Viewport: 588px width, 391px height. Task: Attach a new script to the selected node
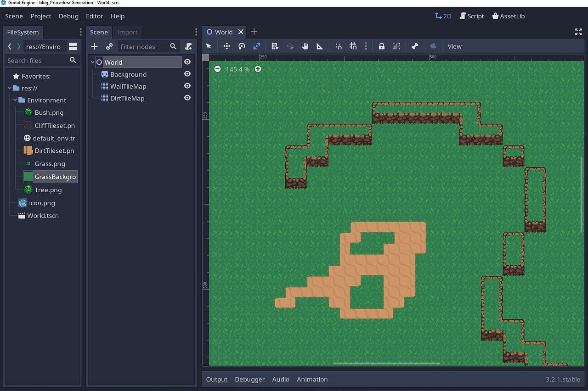189,46
